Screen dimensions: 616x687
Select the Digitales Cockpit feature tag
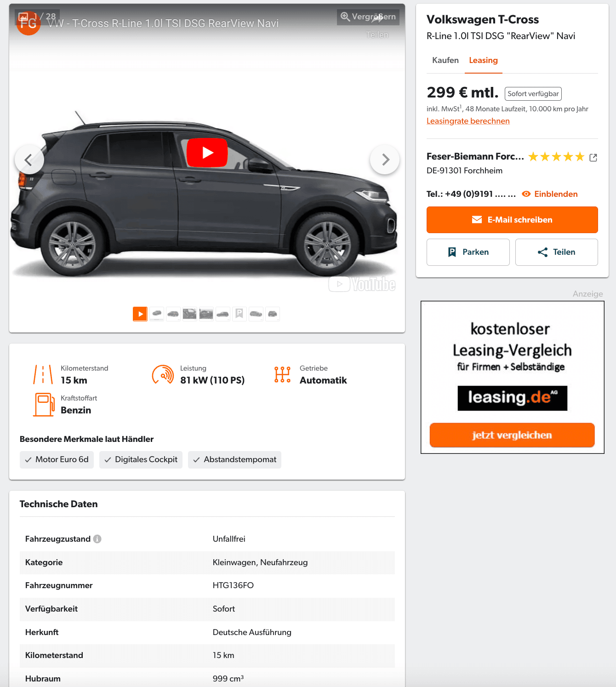(x=141, y=460)
